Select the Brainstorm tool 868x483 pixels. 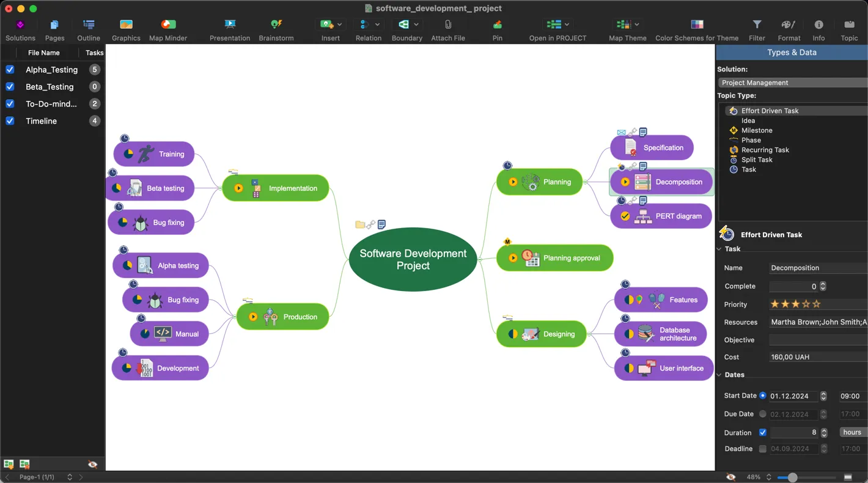coord(276,28)
